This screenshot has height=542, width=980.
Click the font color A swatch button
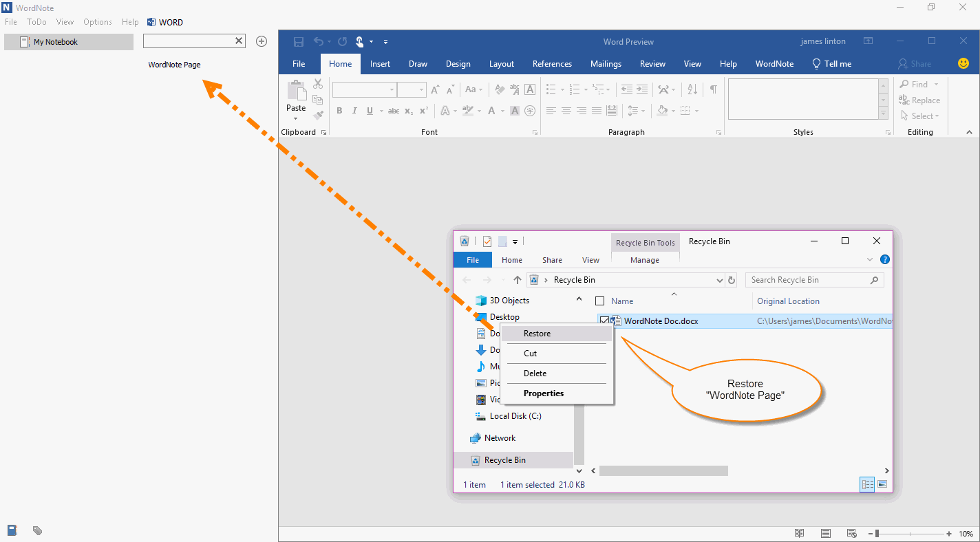point(491,111)
